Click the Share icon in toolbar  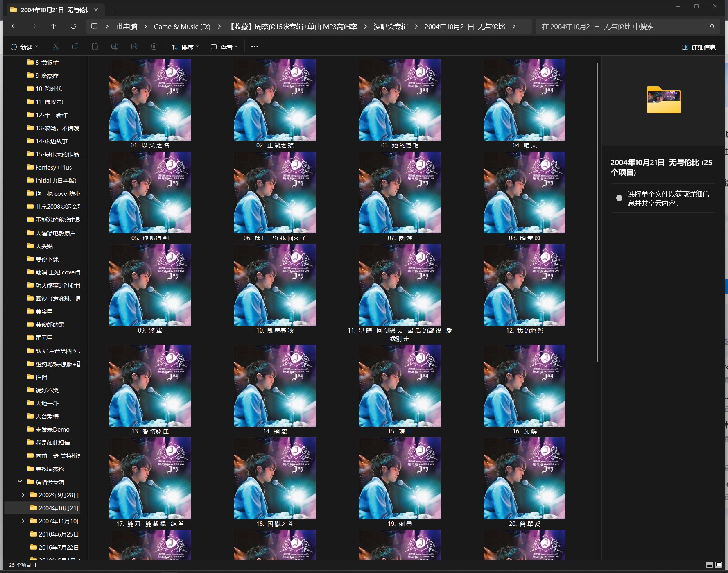pos(134,47)
